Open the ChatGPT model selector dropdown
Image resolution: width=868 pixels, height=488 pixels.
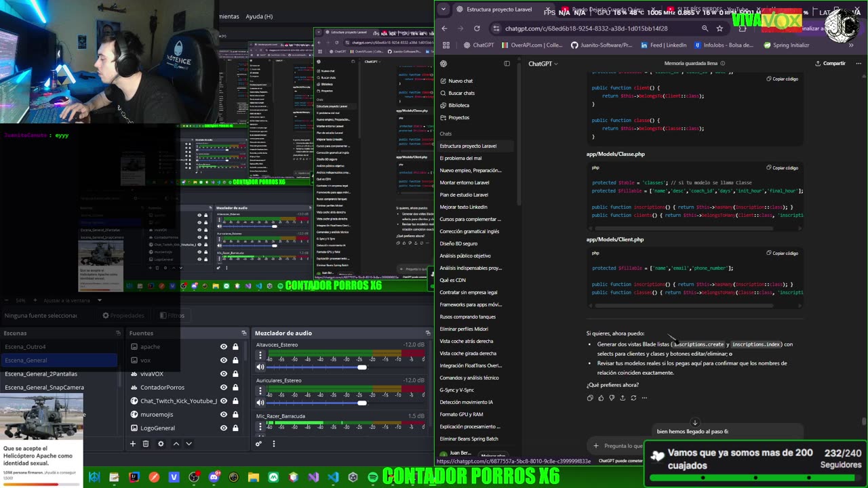pyautogui.click(x=543, y=64)
